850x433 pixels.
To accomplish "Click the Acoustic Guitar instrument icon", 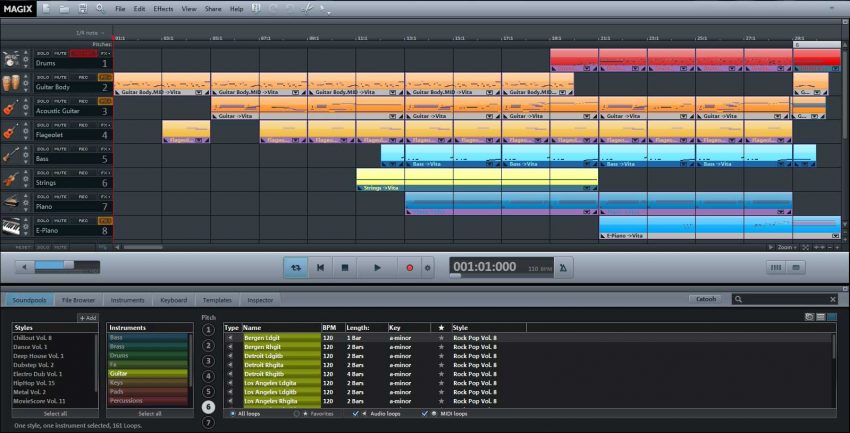I will tap(11, 107).
